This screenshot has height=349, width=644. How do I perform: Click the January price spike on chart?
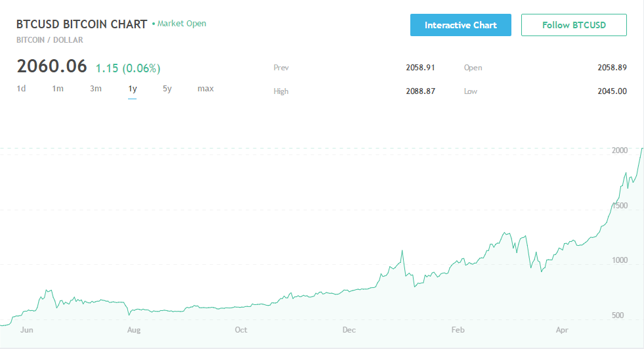(x=402, y=251)
